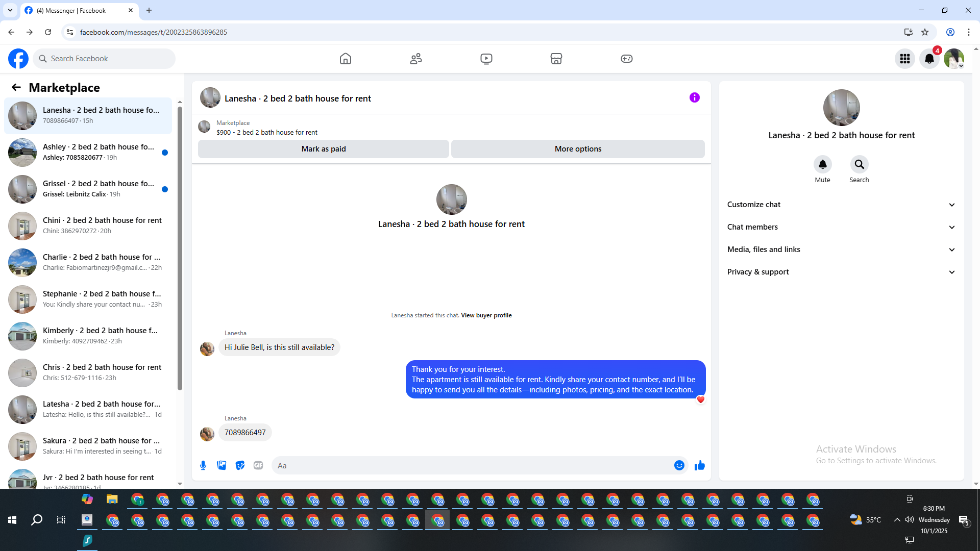The image size is (980, 551).
Task: Send a thumbs-up like
Action: (700, 465)
